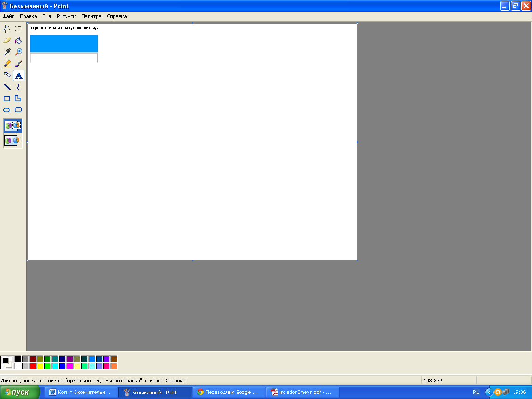Choose the Rounded Rectangle tool
This screenshot has width=532, height=399.
coord(18,109)
